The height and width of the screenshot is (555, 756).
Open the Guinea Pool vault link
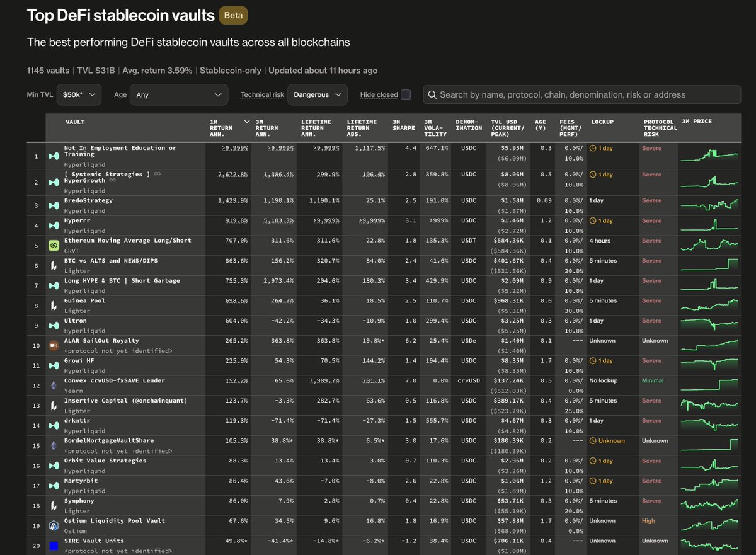point(85,300)
